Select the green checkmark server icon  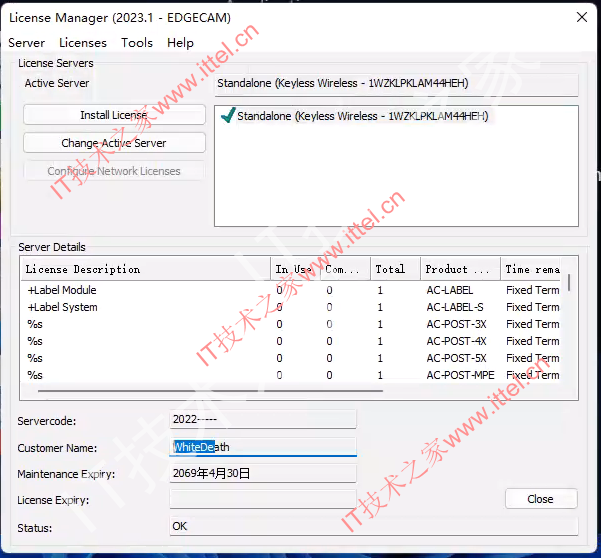pyautogui.click(x=228, y=115)
